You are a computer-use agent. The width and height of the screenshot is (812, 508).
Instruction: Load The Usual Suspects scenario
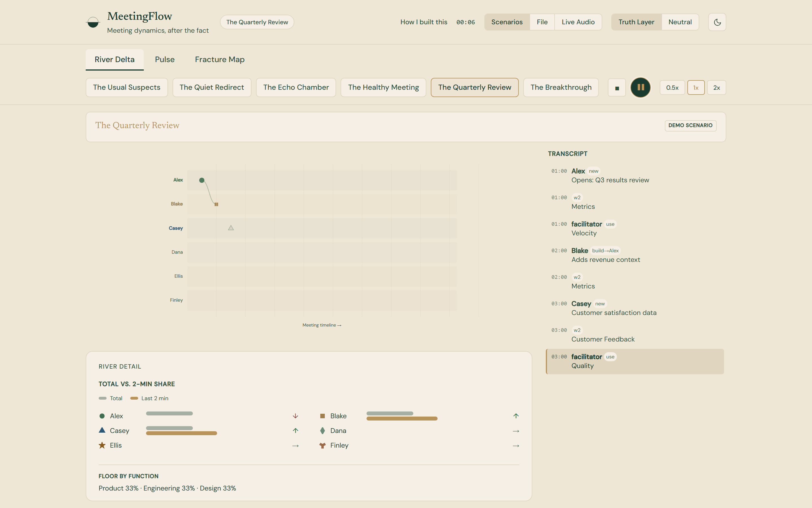coord(127,87)
